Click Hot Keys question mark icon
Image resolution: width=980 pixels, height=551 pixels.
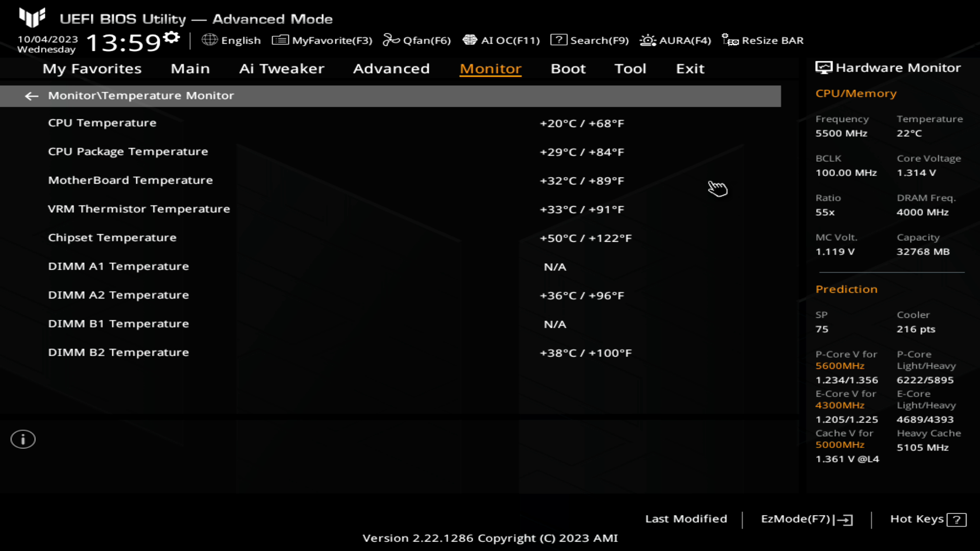pyautogui.click(x=957, y=520)
